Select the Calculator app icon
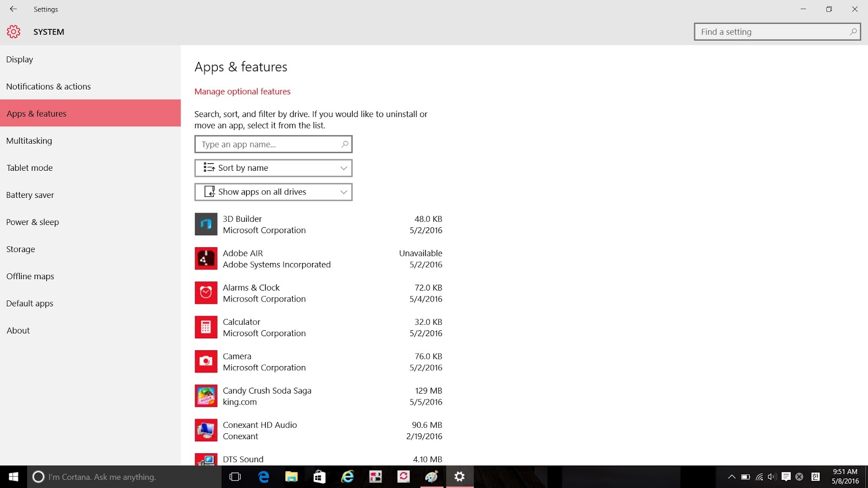 pyautogui.click(x=206, y=327)
